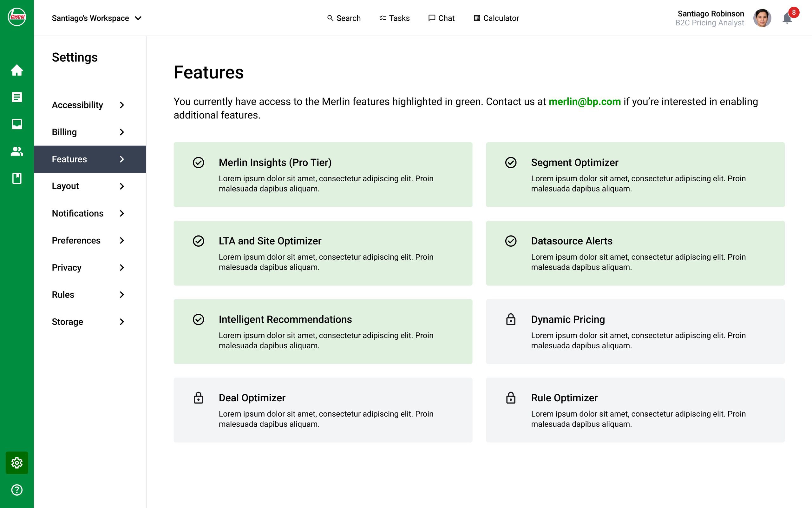
Task: Click the B2C Pricing Analyst role text
Action: [710, 23]
